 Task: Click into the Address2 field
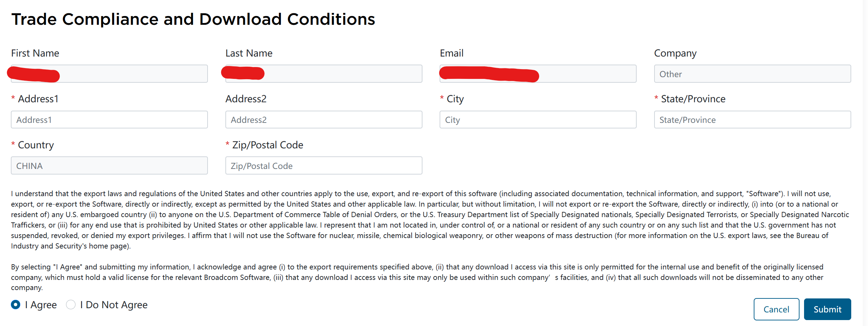pyautogui.click(x=324, y=120)
